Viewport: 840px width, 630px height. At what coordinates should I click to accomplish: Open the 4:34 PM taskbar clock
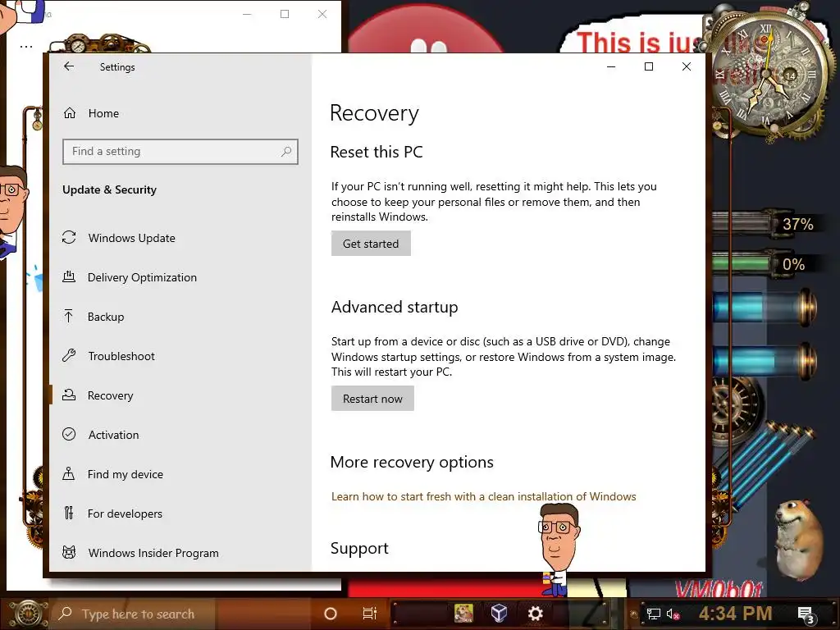click(x=735, y=614)
